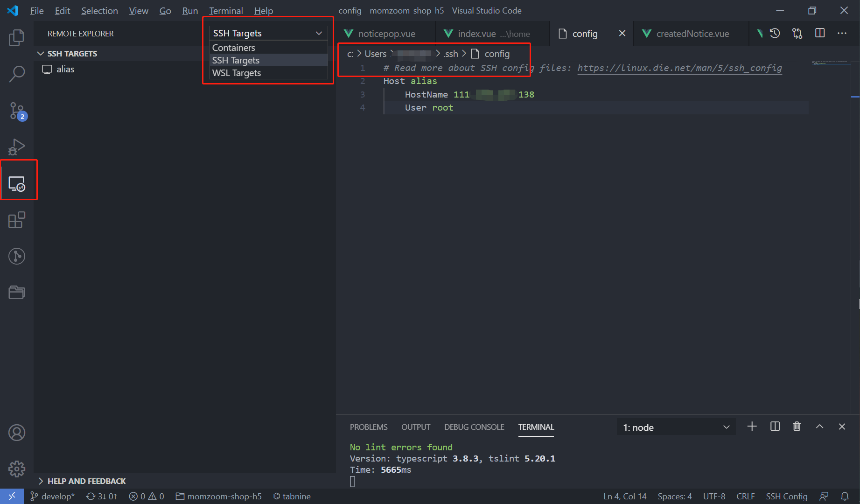Open the Search view
The height and width of the screenshot is (504, 860).
(17, 74)
